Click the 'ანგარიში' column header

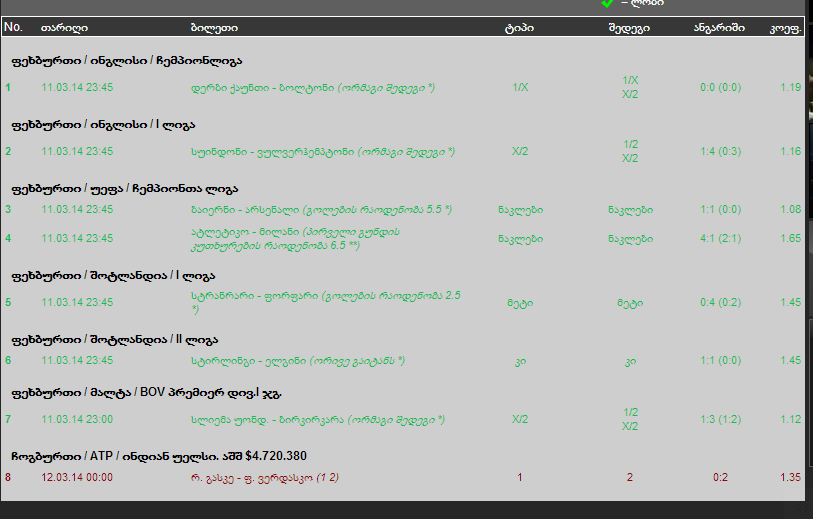tap(719, 27)
